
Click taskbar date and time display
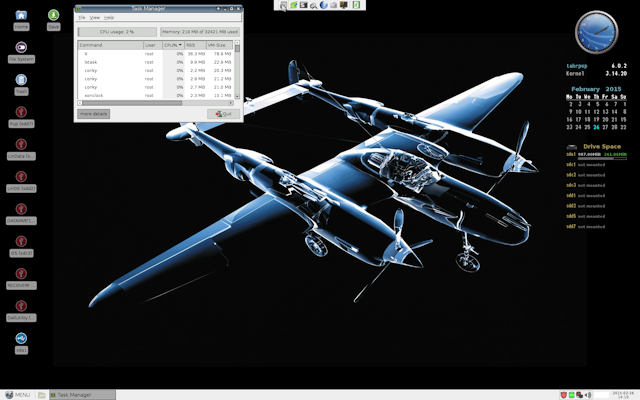tap(622, 395)
